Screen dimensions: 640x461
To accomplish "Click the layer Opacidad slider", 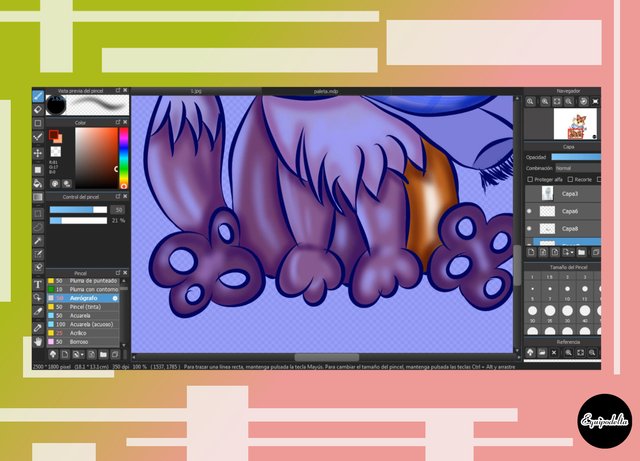I will 576,157.
